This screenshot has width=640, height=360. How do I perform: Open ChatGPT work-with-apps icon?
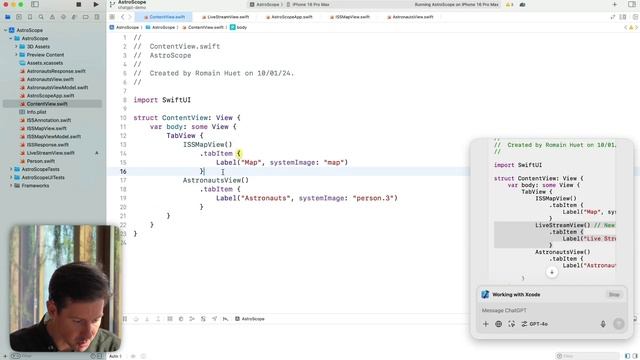pos(511,324)
